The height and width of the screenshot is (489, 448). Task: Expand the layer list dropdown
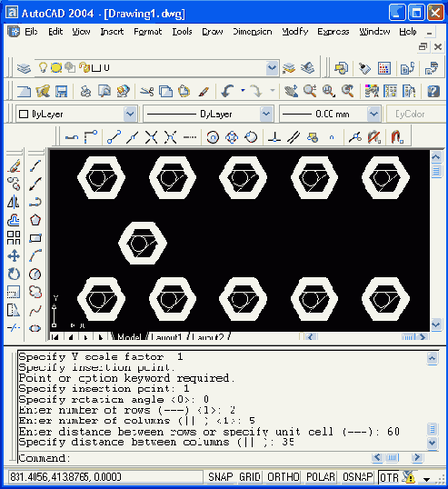[x=273, y=67]
